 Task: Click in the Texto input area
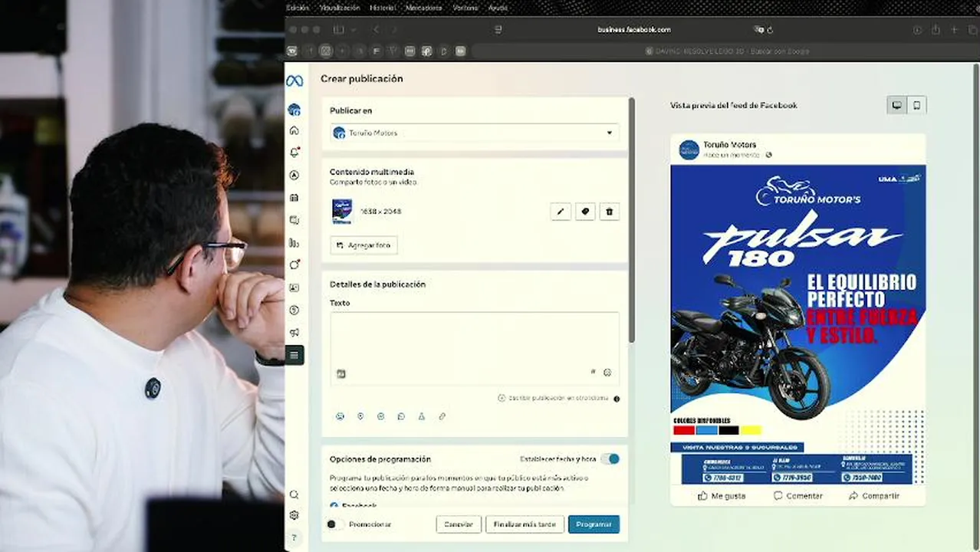tap(475, 348)
